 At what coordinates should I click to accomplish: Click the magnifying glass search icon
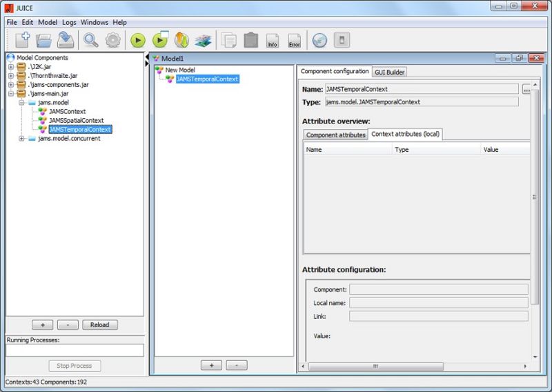(91, 40)
